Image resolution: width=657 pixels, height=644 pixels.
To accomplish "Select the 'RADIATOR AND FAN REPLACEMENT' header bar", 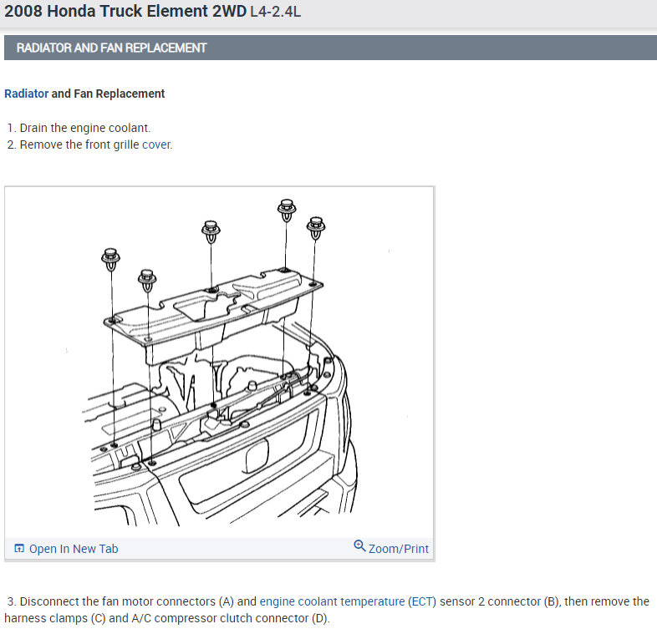I will (x=331, y=48).
